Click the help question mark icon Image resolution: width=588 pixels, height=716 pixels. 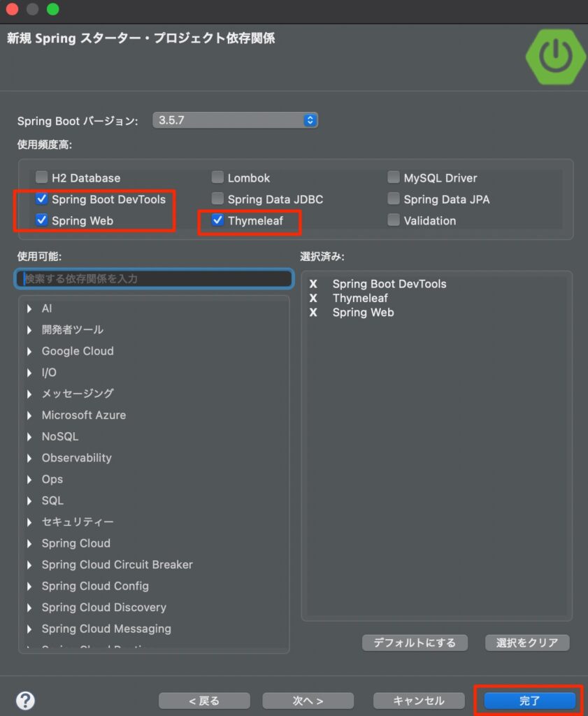tap(25, 700)
